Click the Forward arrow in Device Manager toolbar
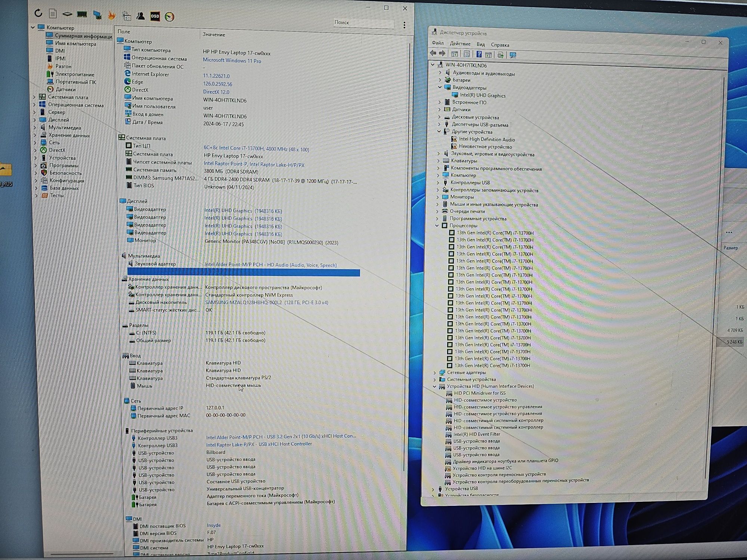 (442, 53)
